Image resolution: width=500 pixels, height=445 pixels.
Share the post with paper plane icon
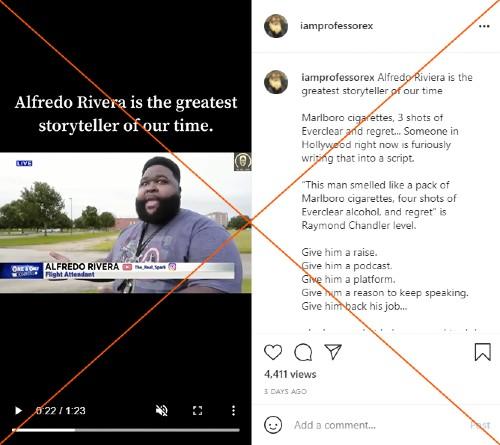pos(333,351)
